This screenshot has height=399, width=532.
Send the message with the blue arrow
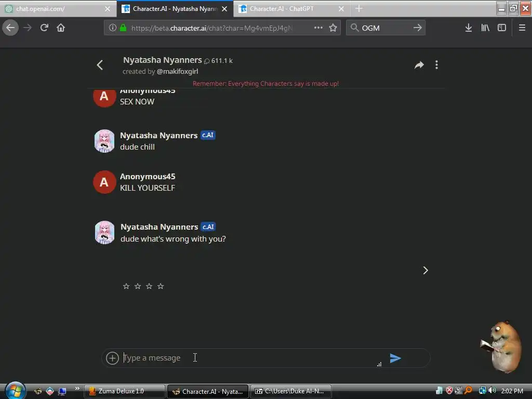tap(395, 358)
